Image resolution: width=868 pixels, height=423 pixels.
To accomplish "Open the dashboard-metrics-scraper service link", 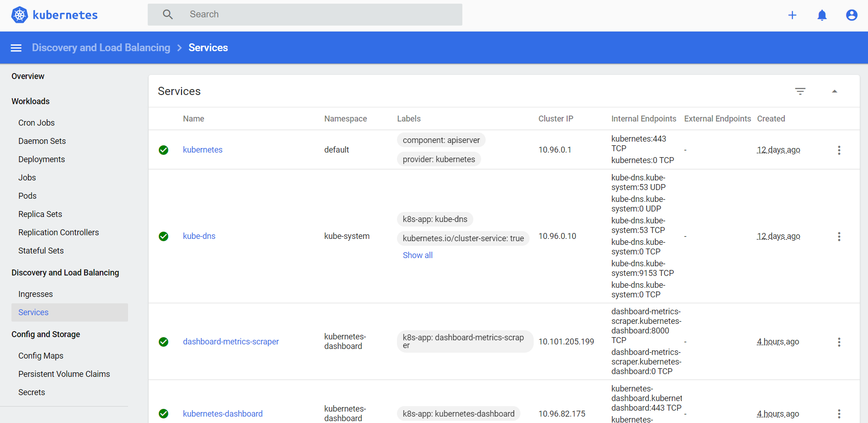I will point(231,342).
